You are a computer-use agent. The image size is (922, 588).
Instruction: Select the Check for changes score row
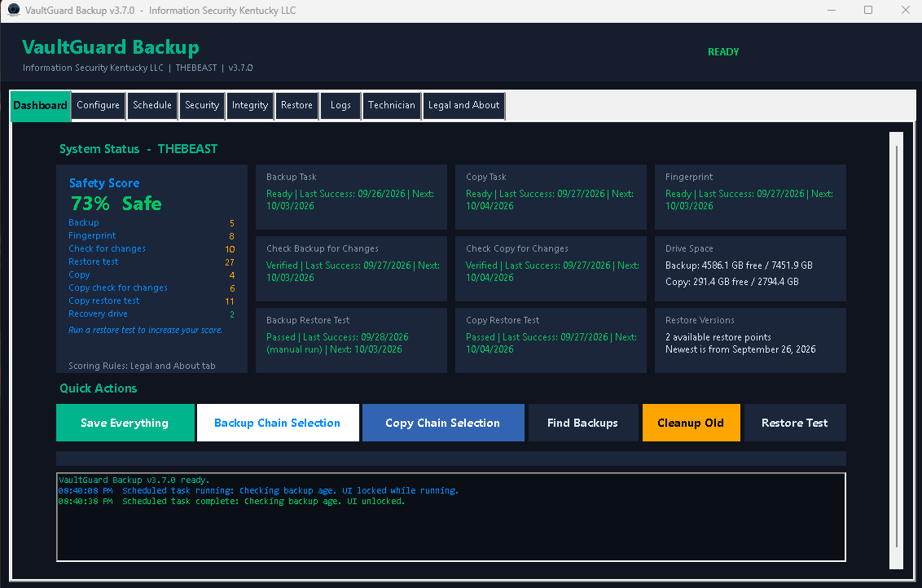(151, 248)
